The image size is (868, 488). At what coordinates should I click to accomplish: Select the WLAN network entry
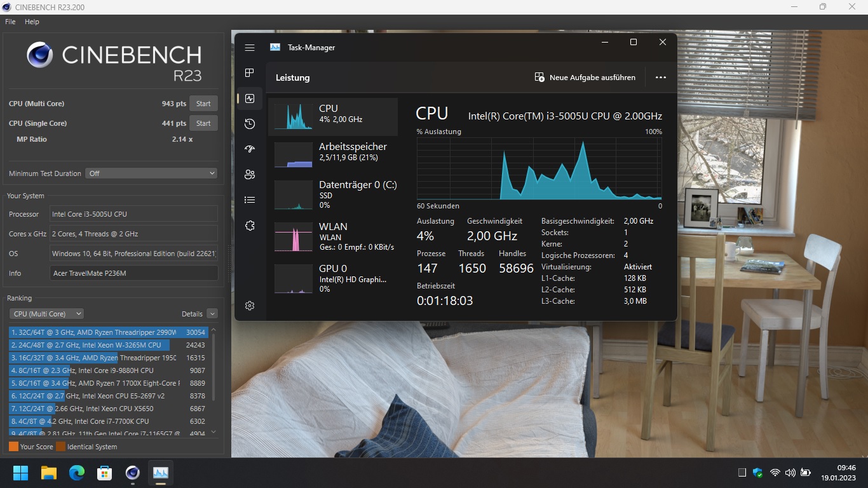point(333,236)
